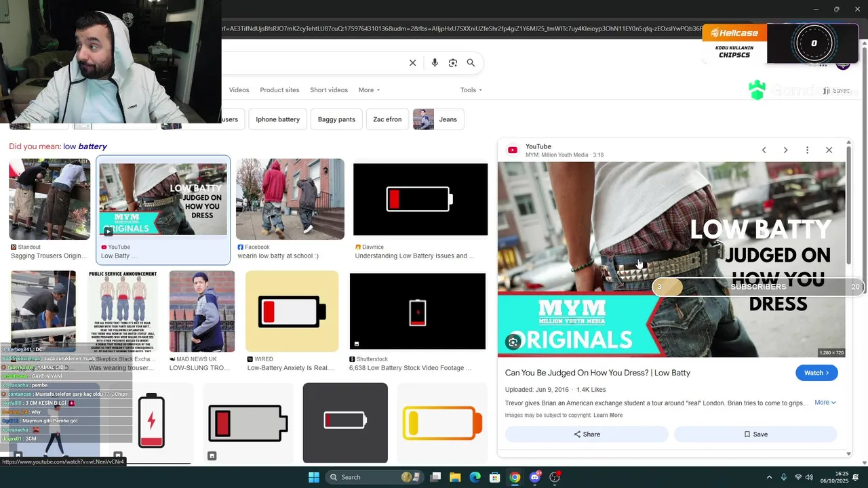
Task: Open Windows Start menu
Action: [x=313, y=477]
